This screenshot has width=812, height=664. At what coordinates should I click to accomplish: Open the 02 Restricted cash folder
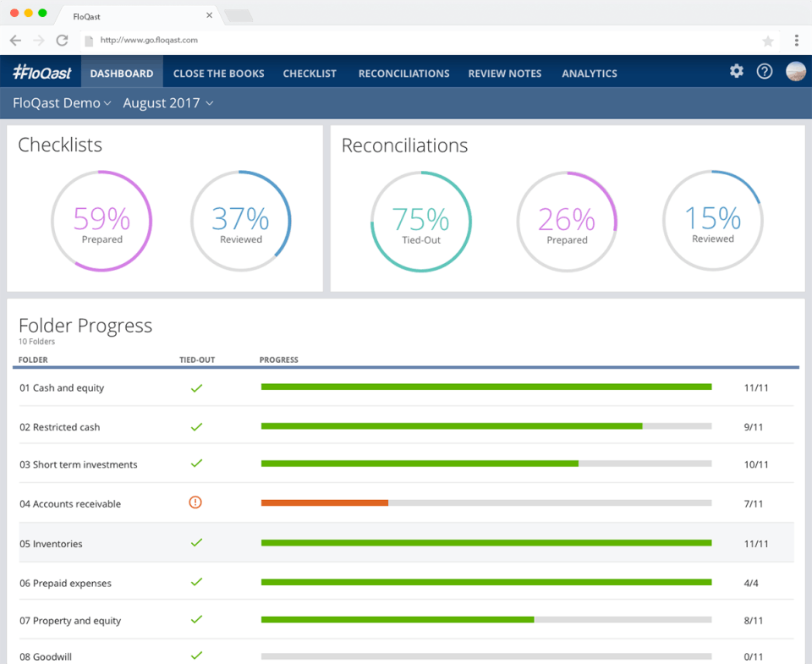click(59, 427)
